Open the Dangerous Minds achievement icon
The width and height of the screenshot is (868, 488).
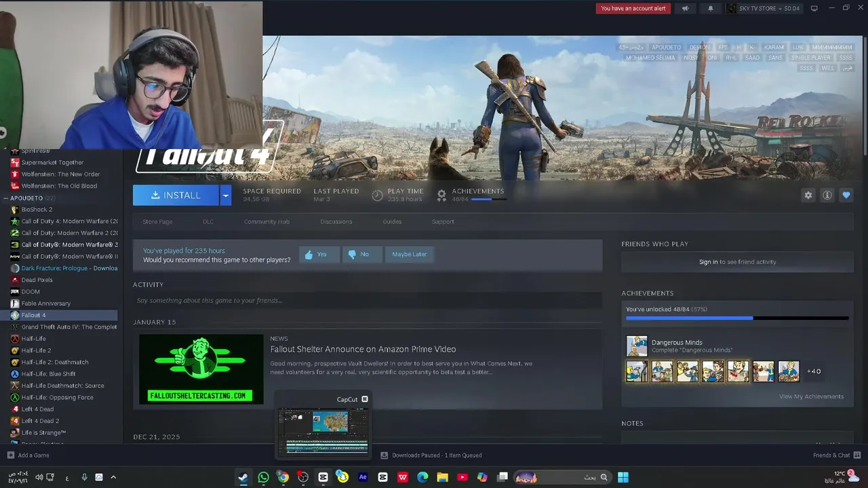pos(637,346)
